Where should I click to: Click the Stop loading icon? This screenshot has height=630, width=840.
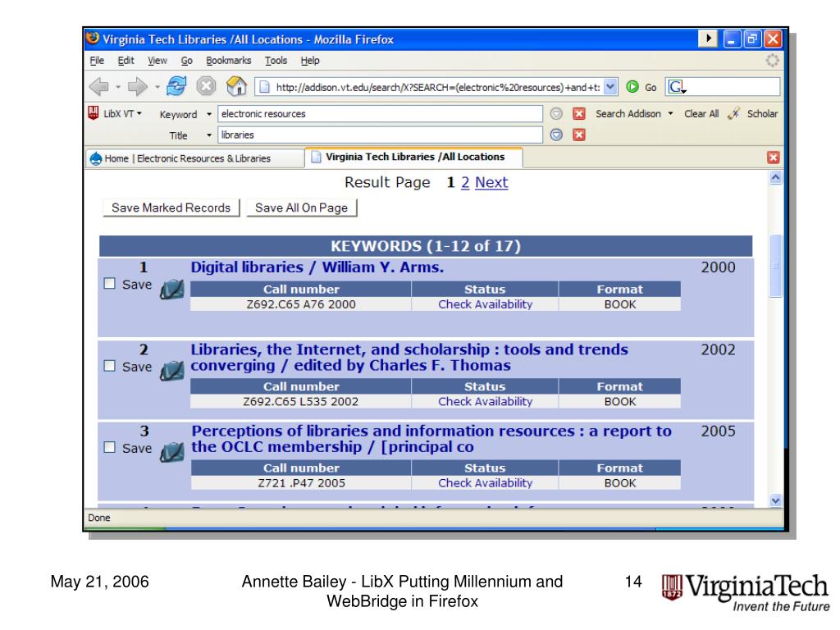tap(206, 85)
